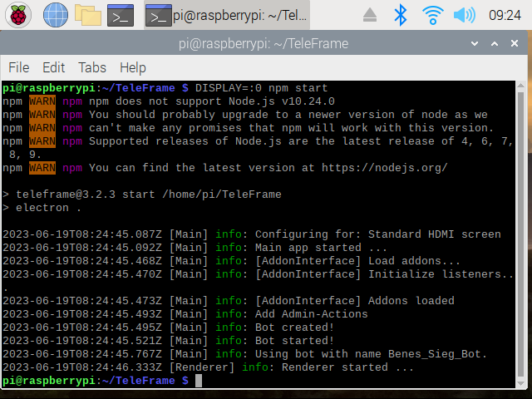Click the 'DISPLAY=:0 npm start' command text
This screenshot has width=532, height=399.
[x=261, y=88]
